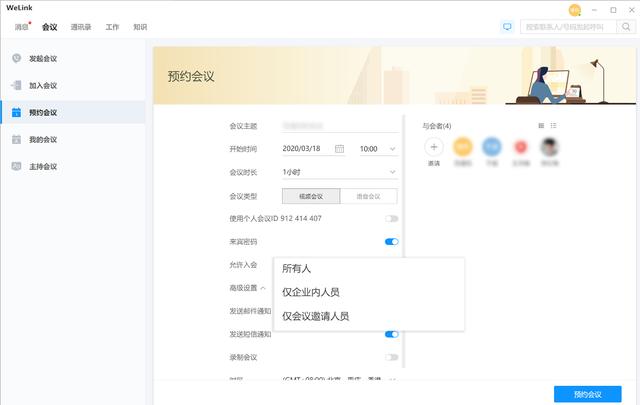The image size is (640, 405).
Task: Open 主持会议 in the sidebar
Action: 73,166
